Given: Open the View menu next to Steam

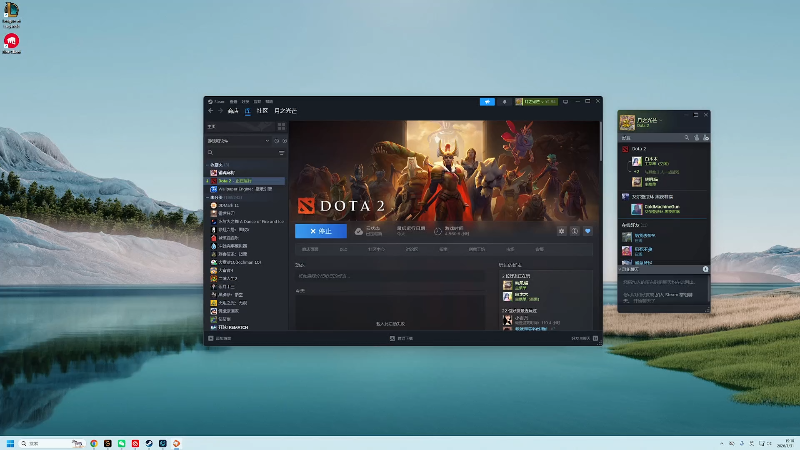Looking at the screenshot, I should 234,102.
